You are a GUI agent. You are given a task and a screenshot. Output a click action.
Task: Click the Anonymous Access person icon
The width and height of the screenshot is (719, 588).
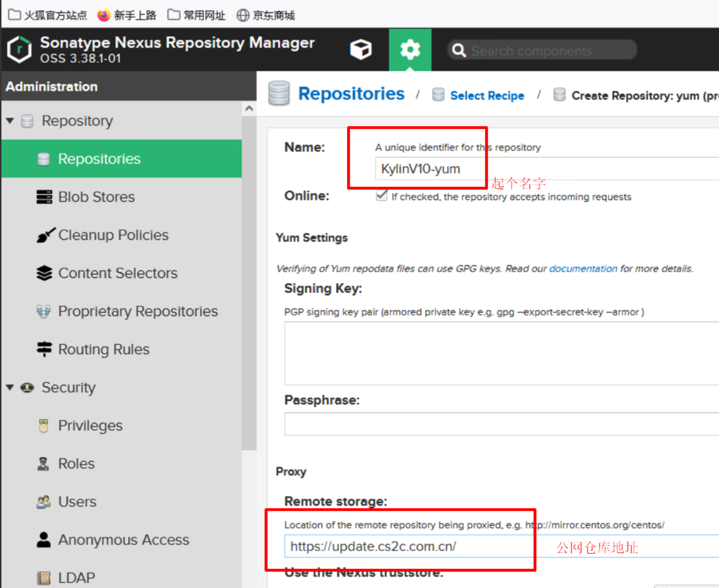pyautogui.click(x=43, y=540)
